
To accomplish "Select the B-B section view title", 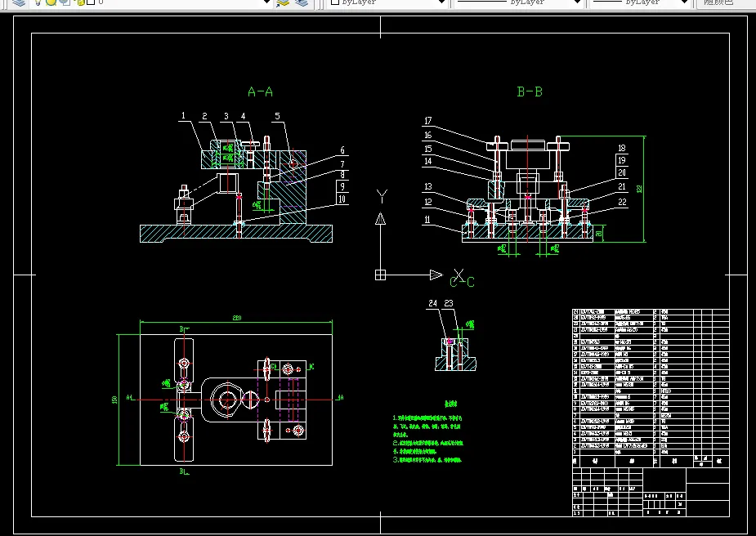I will coord(530,92).
